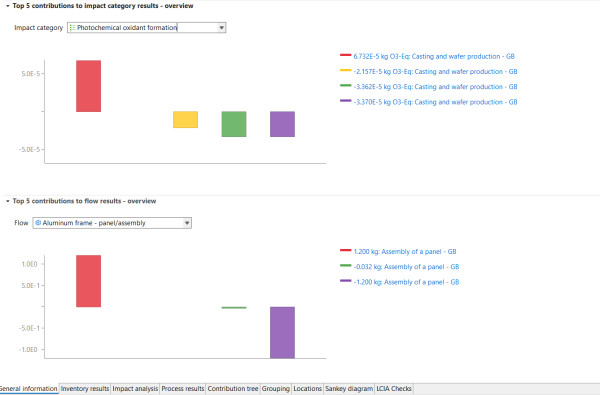Click the yellow bar in the impact chart

coord(185,119)
